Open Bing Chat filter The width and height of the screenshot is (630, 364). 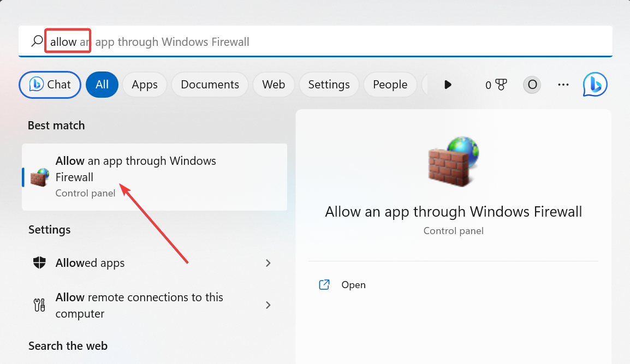point(50,85)
